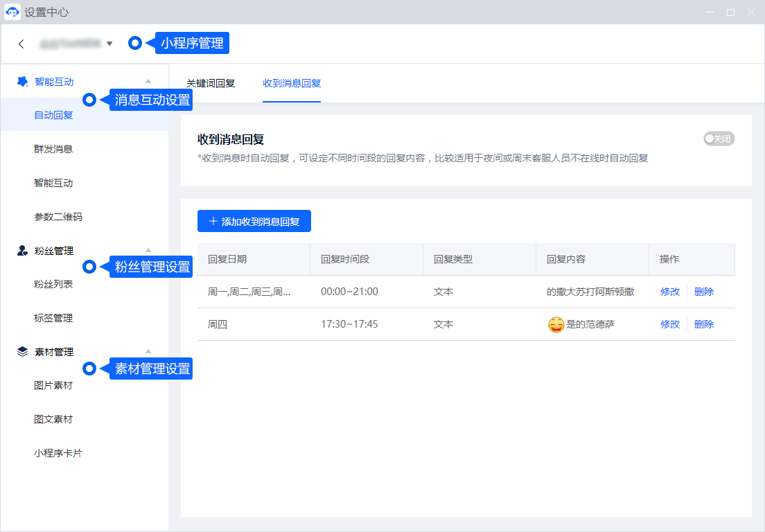
Task: Click the 素材管理 layers icon
Action: [x=22, y=352]
